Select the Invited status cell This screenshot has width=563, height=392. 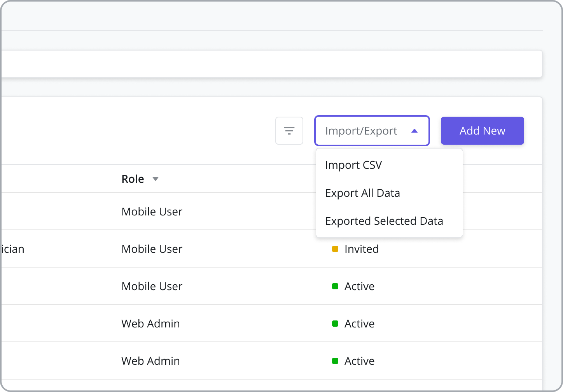point(355,249)
